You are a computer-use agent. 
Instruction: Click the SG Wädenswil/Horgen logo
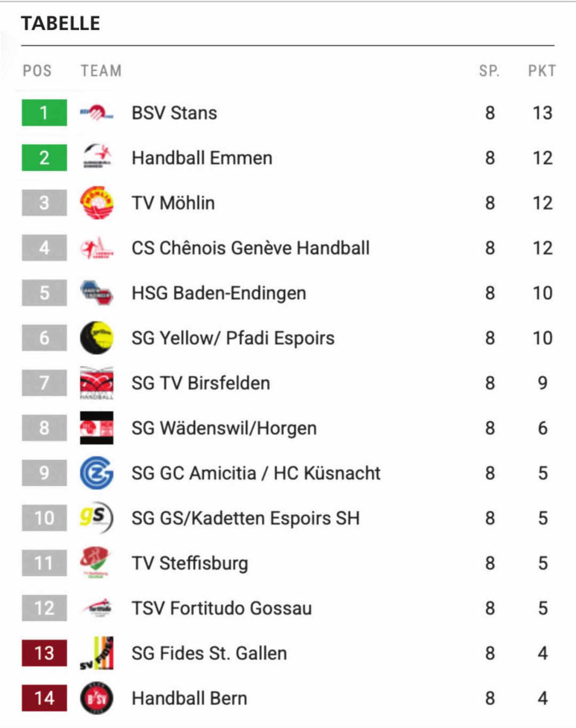(x=97, y=428)
